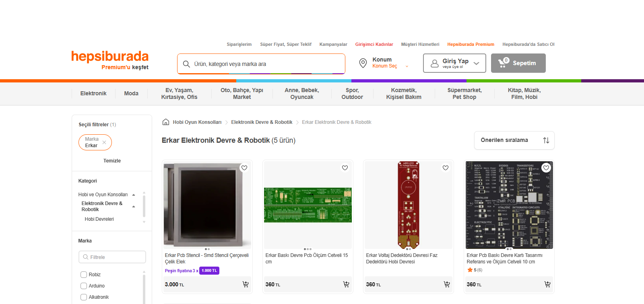Favorite the Voltaj Dedektörü Devresi product
Viewport: 644px width, 304px height.
(x=446, y=168)
